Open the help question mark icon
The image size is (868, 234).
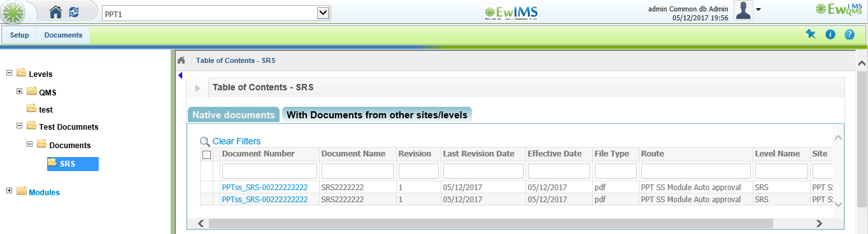850,34
